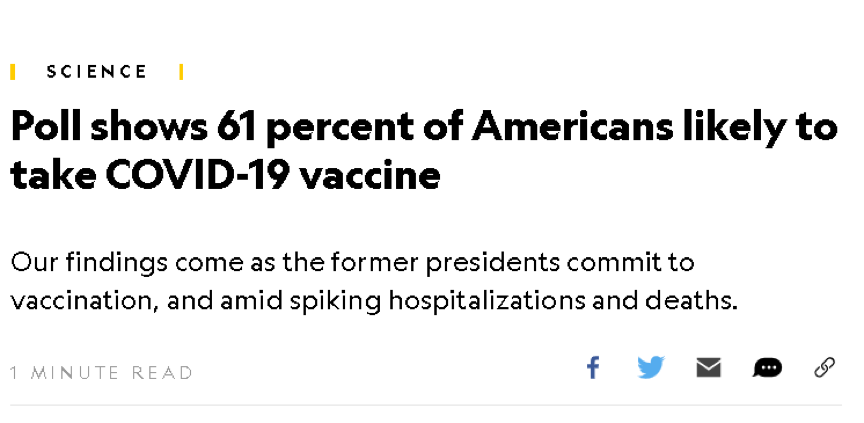Click the word 'vaccine' in the headline
This screenshot has height=423, width=864.
(x=383, y=176)
